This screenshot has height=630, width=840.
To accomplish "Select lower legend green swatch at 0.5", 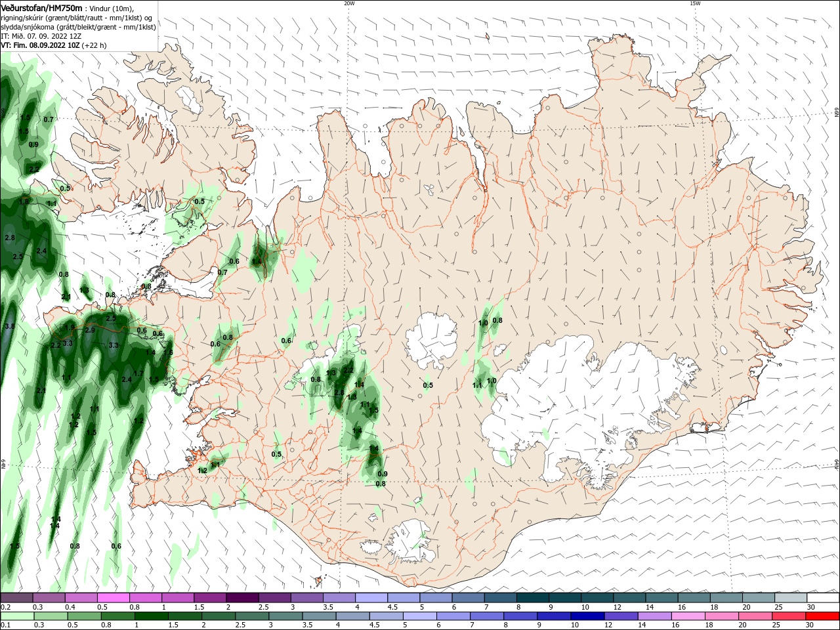I will [x=85, y=616].
